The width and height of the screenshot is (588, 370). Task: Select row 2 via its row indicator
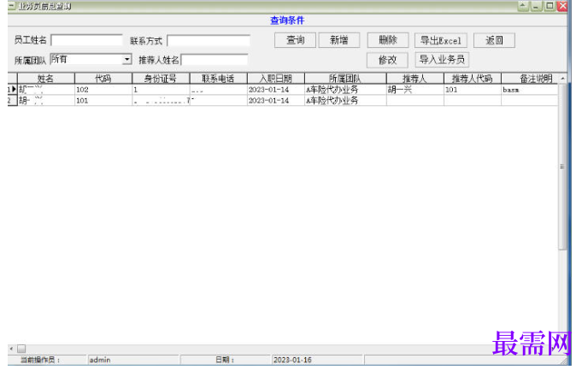coord(12,100)
